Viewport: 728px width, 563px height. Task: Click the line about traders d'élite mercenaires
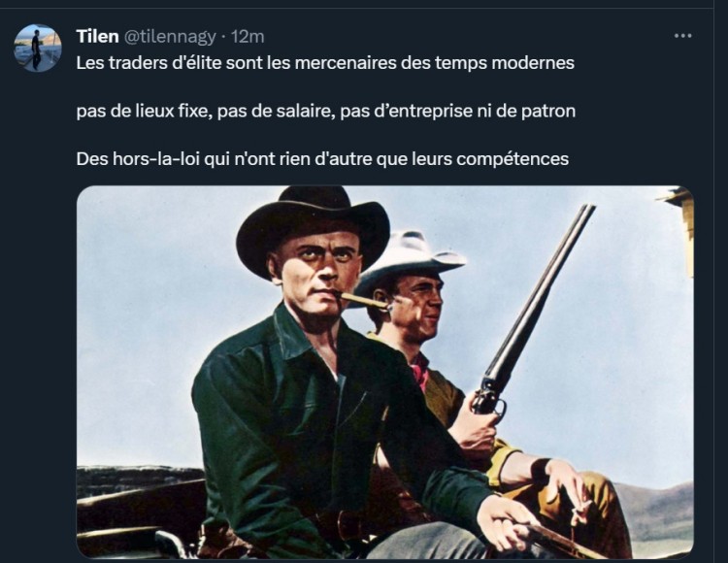(325, 63)
